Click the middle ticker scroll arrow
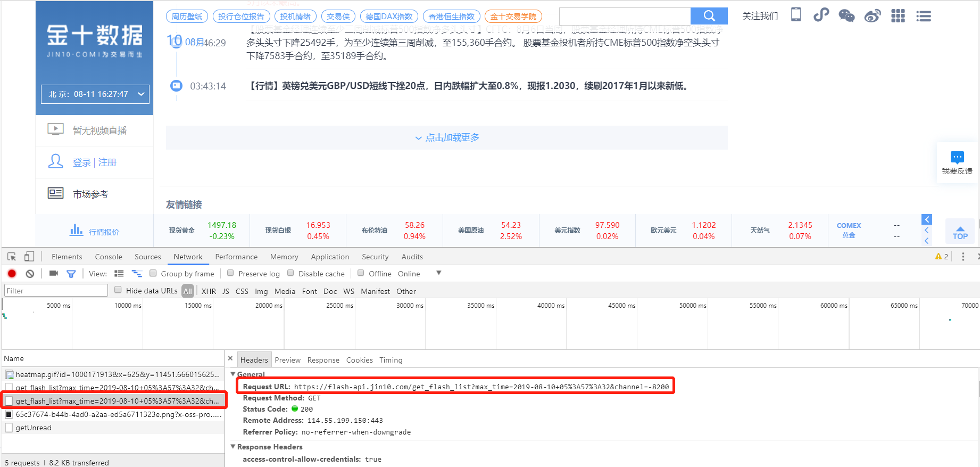This screenshot has width=980, height=467. pos(927,230)
